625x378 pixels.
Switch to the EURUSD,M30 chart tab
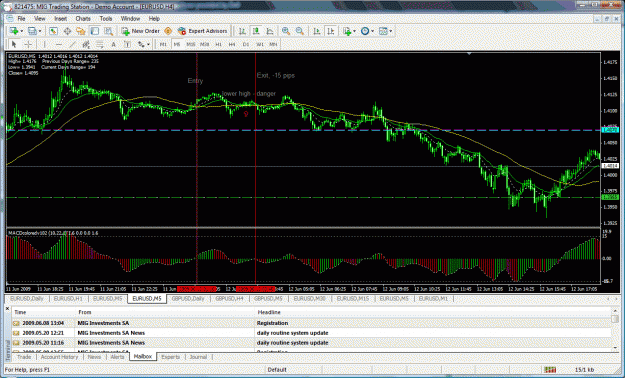(x=310, y=298)
